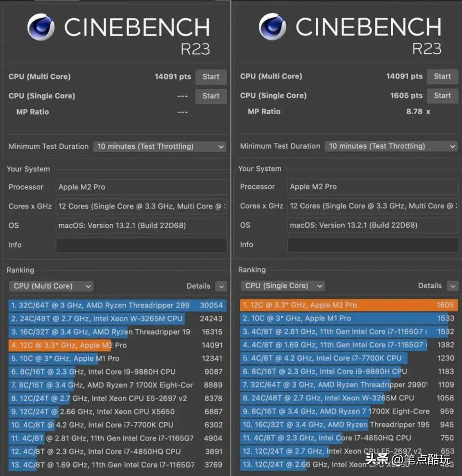Image resolution: width=462 pixels, height=476 pixels.
Task: Select the i7-1165G7 row scoring 1532
Action: pyautogui.click(x=349, y=332)
